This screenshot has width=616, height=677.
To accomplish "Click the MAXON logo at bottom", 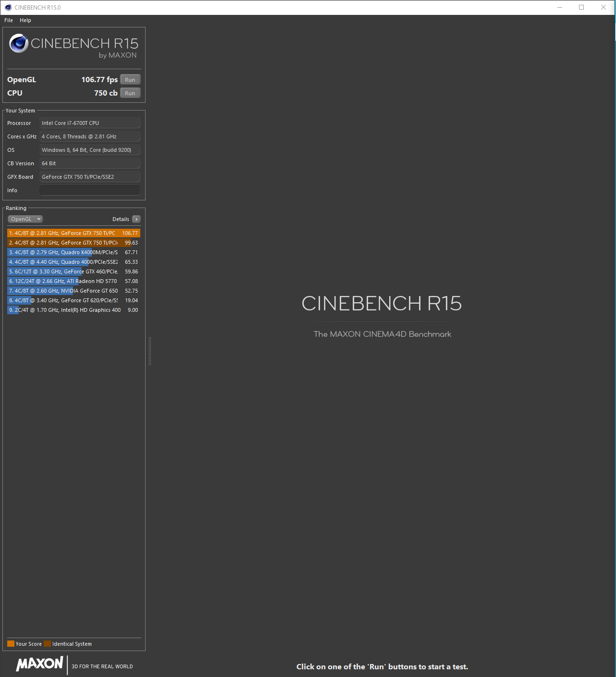I will pyautogui.click(x=39, y=665).
